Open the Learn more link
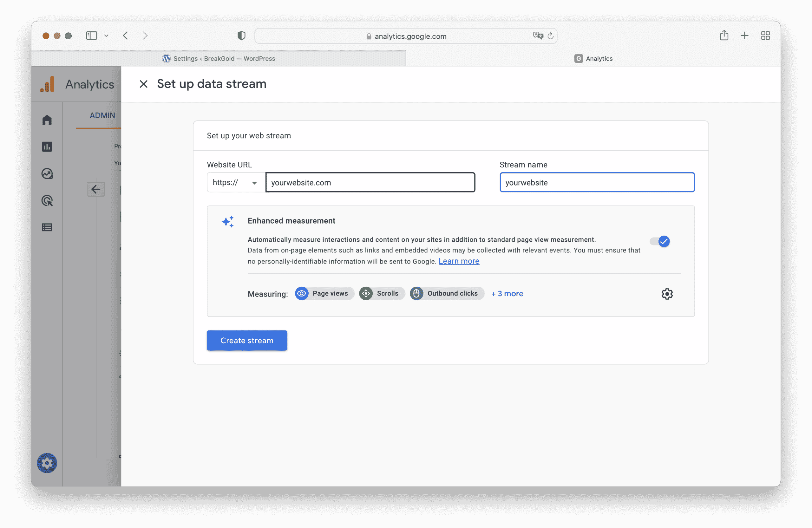Viewport: 812px width, 528px height. [459, 261]
